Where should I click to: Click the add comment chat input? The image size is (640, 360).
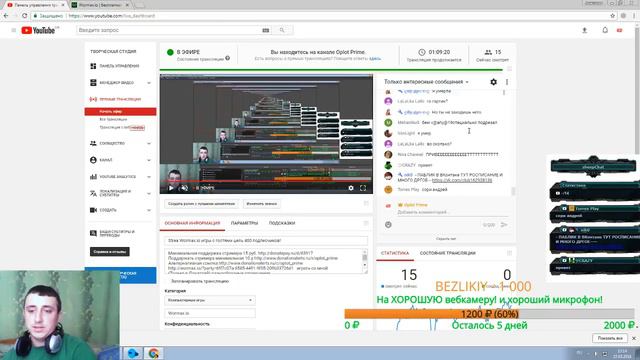452,212
